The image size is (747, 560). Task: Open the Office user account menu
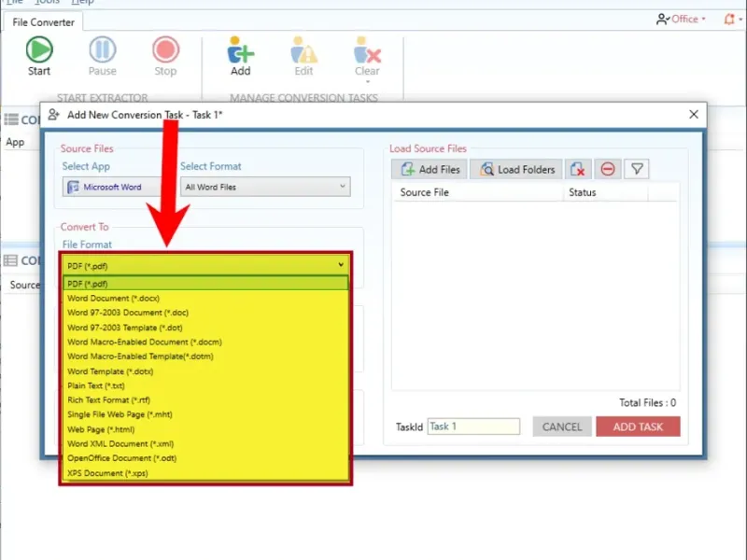(x=681, y=19)
